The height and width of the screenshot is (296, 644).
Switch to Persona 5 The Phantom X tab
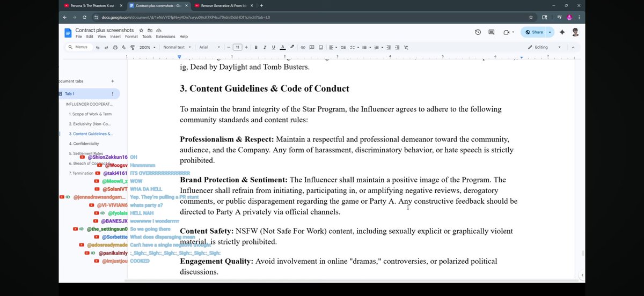click(x=92, y=5)
